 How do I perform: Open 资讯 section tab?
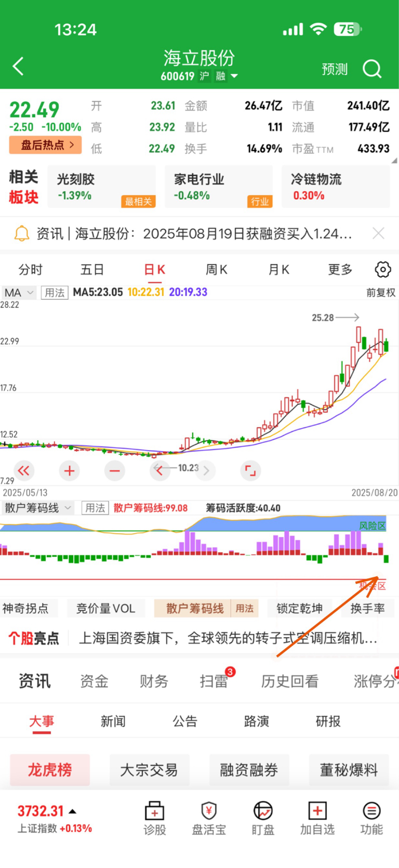coord(35,681)
